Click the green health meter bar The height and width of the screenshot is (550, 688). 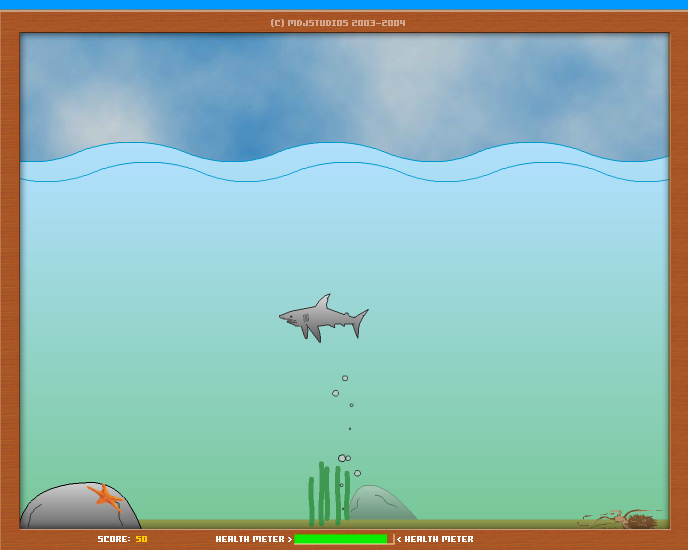tap(340, 539)
